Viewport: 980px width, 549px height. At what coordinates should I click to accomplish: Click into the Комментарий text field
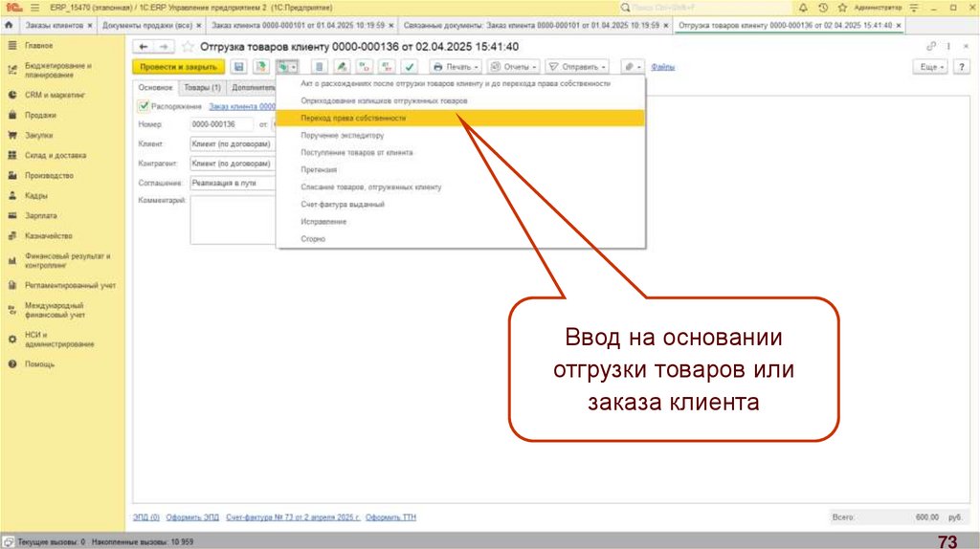[232, 219]
